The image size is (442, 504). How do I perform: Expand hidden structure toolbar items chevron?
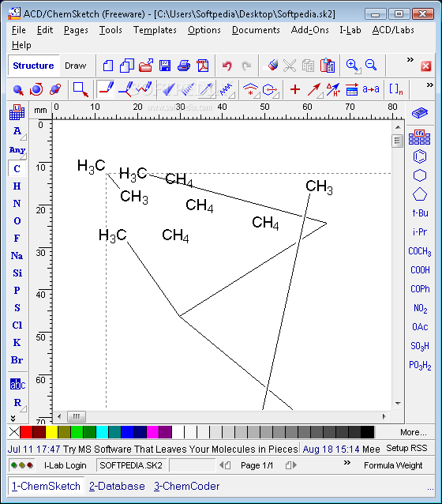click(x=430, y=85)
